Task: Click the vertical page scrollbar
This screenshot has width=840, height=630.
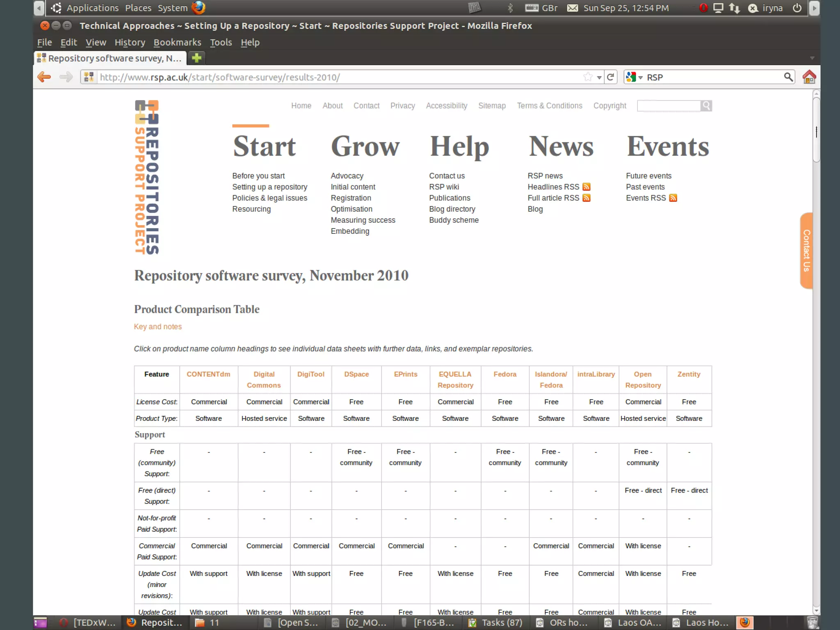Action: (816, 131)
